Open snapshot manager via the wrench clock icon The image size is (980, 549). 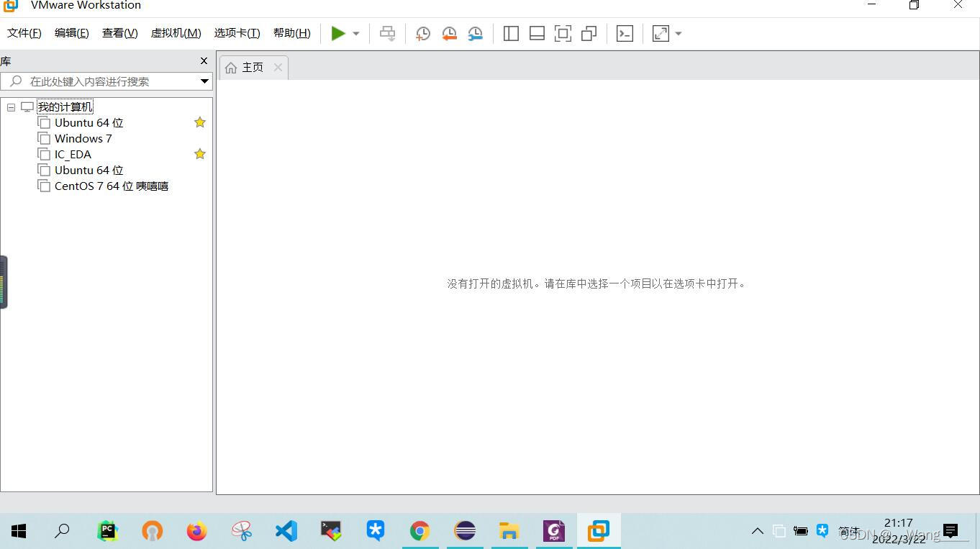tap(475, 34)
